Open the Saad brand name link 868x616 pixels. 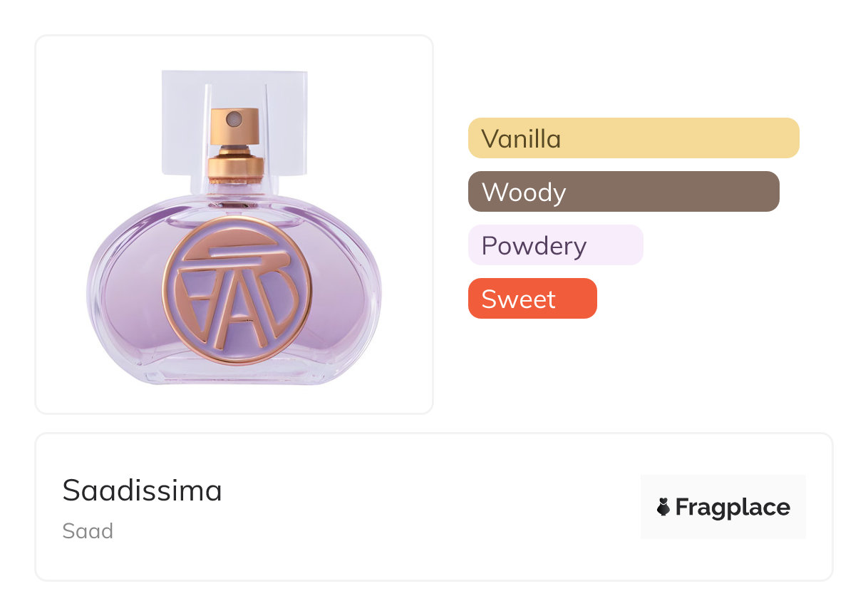coord(88,531)
